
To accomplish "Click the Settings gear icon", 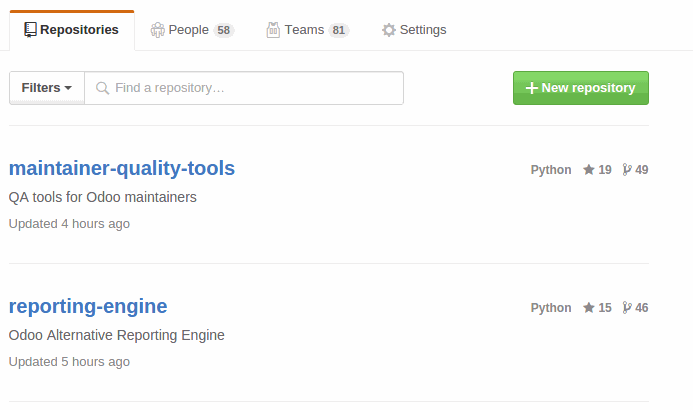I will coord(389,30).
